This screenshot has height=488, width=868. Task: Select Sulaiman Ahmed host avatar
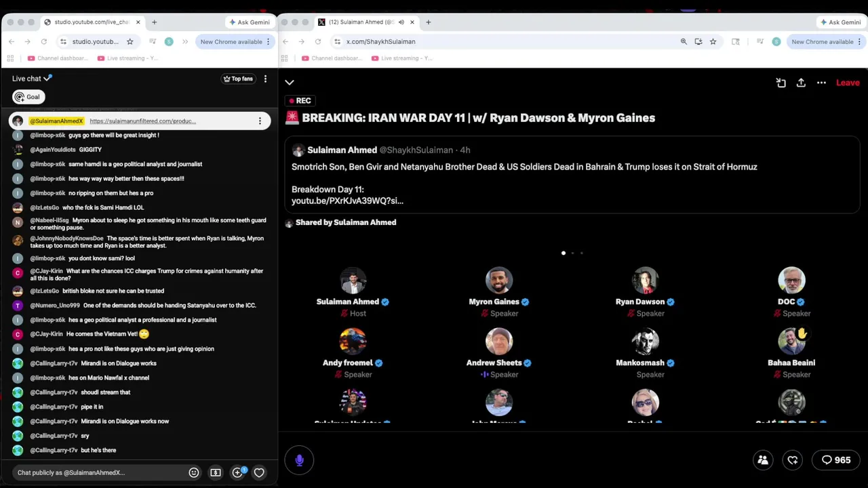pos(353,280)
